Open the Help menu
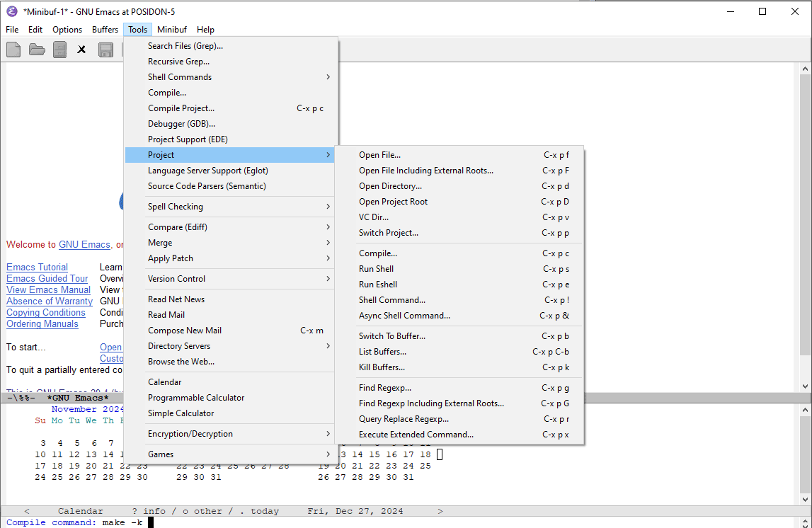 tap(205, 30)
